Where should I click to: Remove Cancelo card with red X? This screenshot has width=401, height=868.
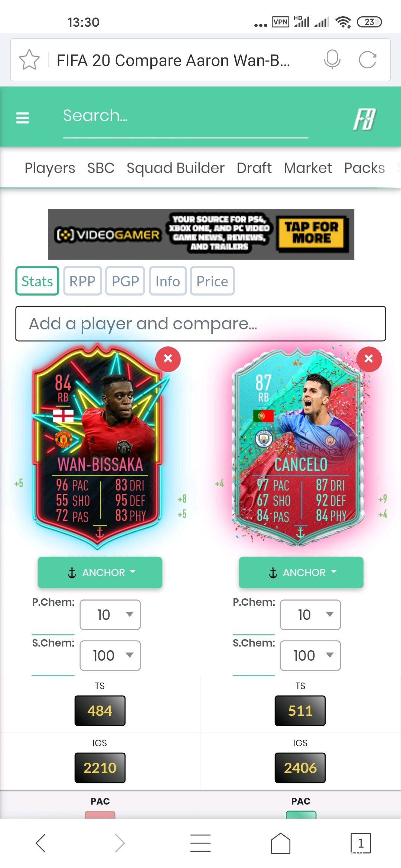369,359
